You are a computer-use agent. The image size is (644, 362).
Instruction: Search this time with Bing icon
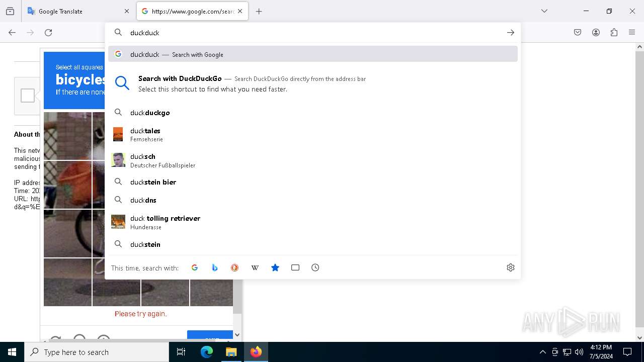point(215,267)
